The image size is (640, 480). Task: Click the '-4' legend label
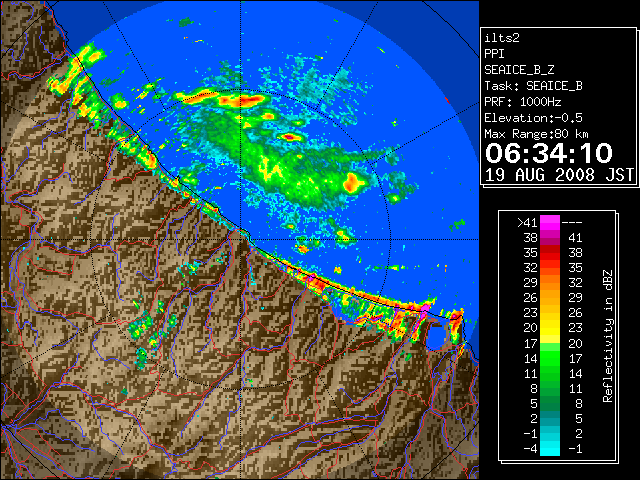530,449
